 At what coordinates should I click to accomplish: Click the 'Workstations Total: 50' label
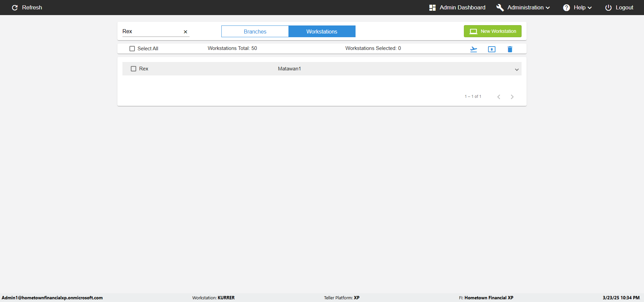(x=232, y=48)
